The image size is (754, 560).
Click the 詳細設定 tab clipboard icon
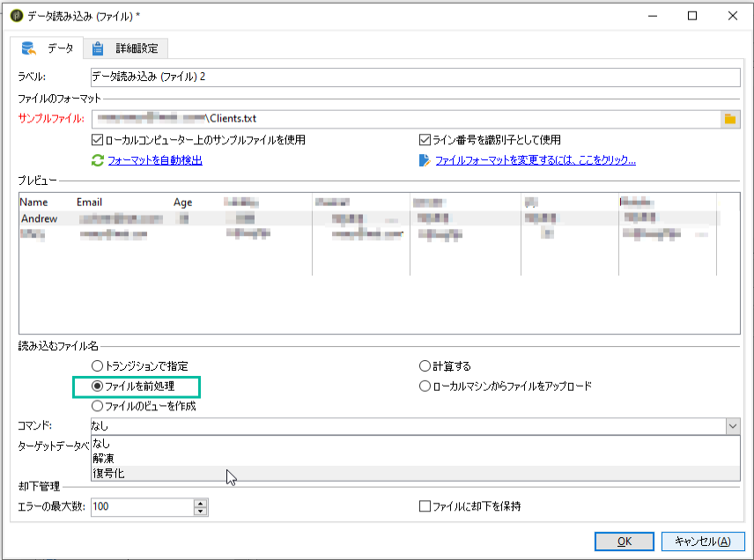[98, 48]
